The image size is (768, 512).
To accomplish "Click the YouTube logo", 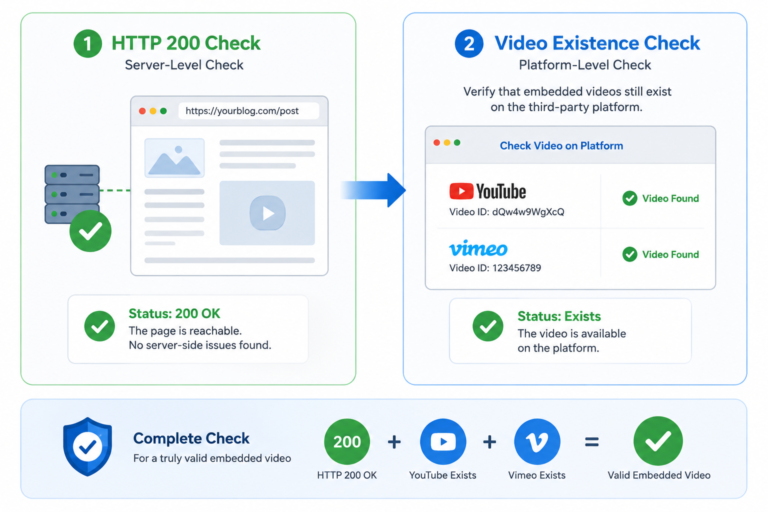I will 488,191.
